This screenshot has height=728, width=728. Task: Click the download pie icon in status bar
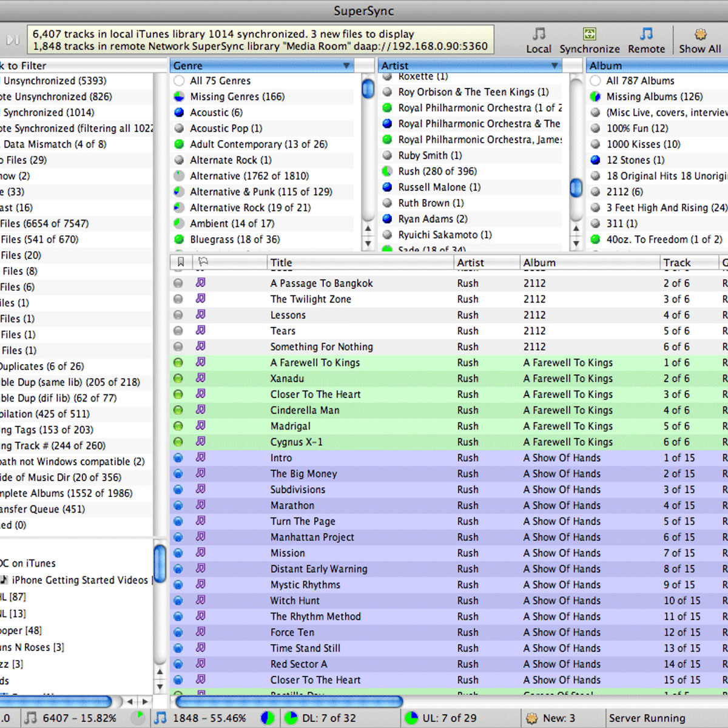(291, 718)
